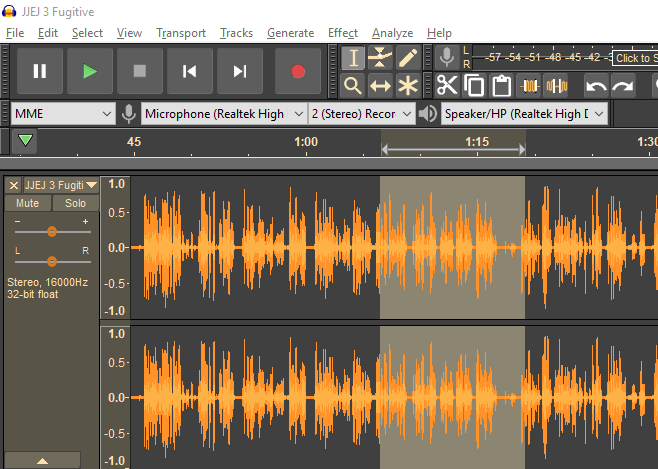Open the Effect menu

pos(343,33)
